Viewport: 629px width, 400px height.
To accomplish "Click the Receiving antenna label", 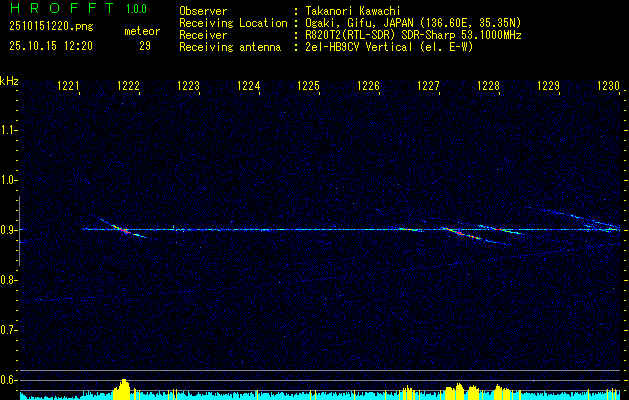I will coord(230,47).
